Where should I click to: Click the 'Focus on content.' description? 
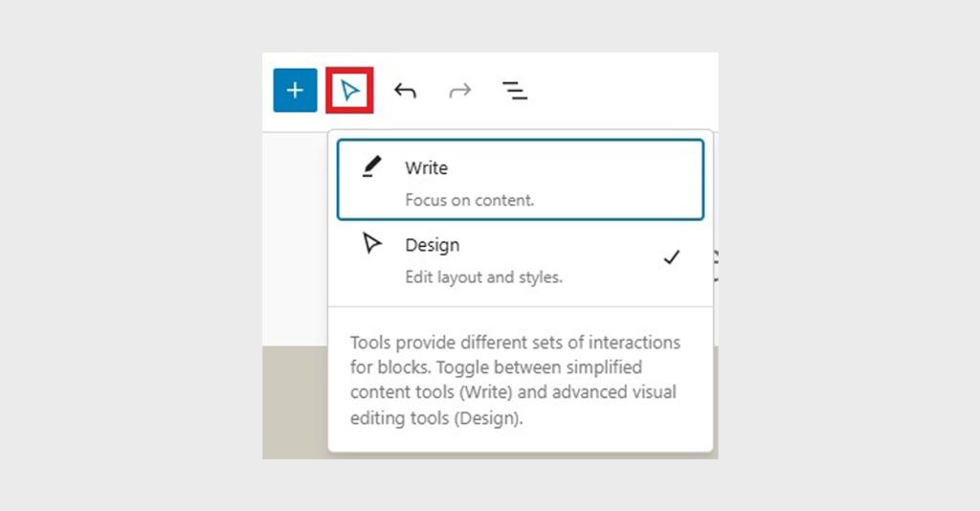click(469, 201)
